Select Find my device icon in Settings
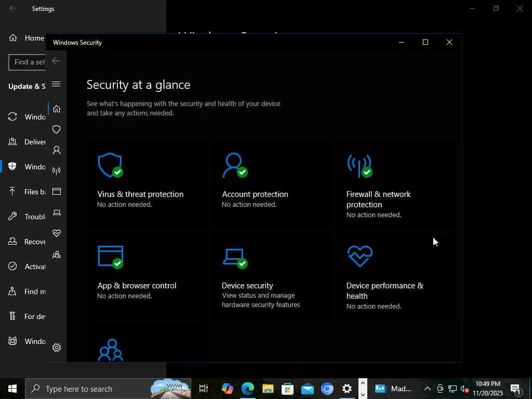This screenshot has width=532, height=399. pyautogui.click(x=12, y=291)
